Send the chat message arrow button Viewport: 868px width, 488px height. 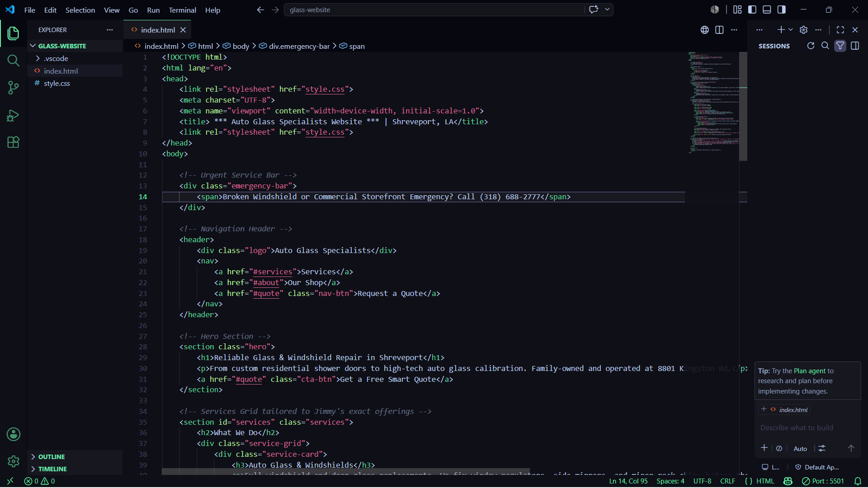851,448
